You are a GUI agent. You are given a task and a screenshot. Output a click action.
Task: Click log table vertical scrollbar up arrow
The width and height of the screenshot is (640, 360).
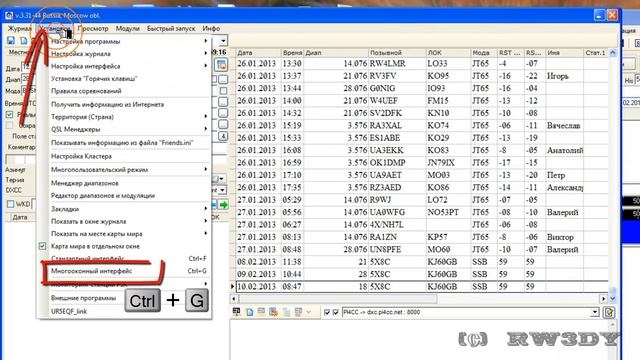[612, 53]
